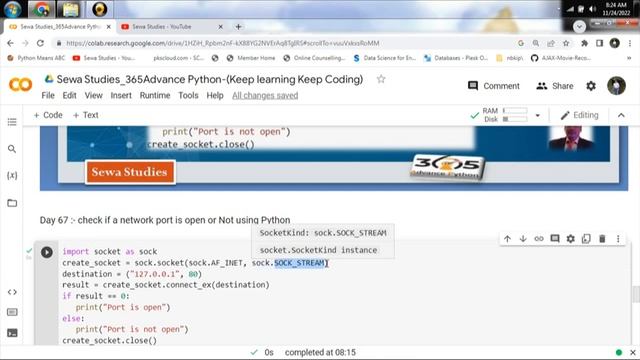Click Day 67 text cell heading
640x360 pixels.
click(x=165, y=220)
